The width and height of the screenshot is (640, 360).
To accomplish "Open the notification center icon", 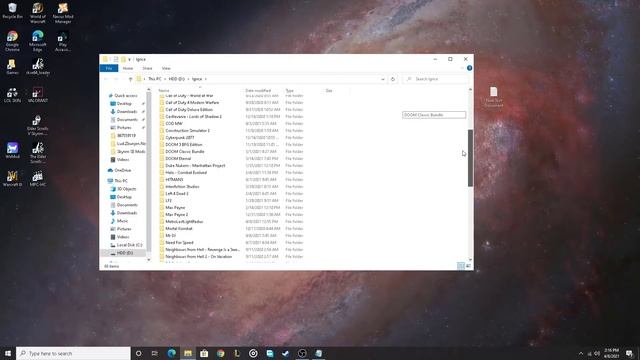I will point(630,353).
